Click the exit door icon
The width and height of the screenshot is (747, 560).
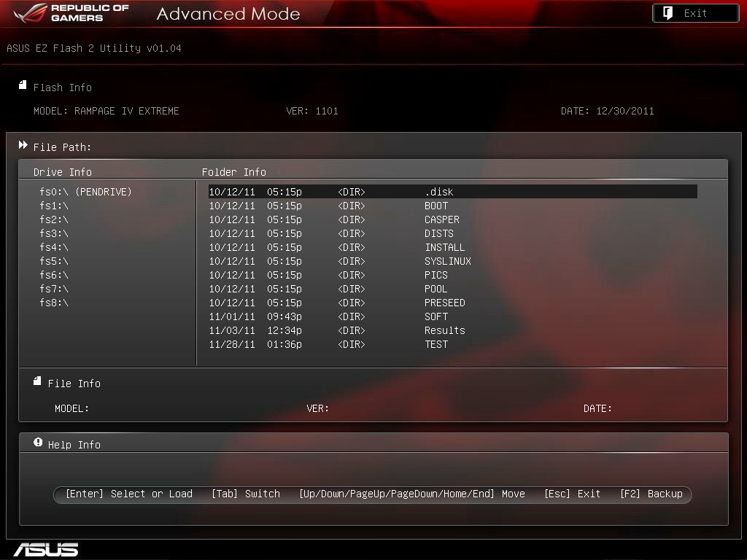668,13
